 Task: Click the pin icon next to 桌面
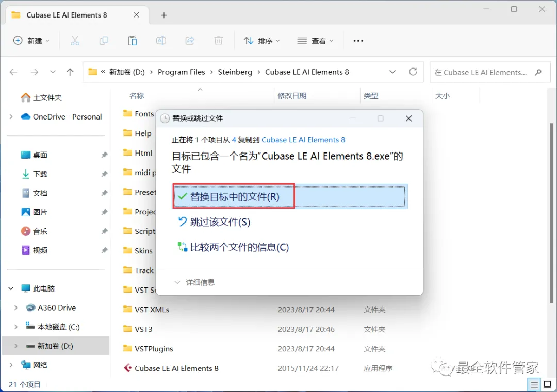pyautogui.click(x=104, y=155)
